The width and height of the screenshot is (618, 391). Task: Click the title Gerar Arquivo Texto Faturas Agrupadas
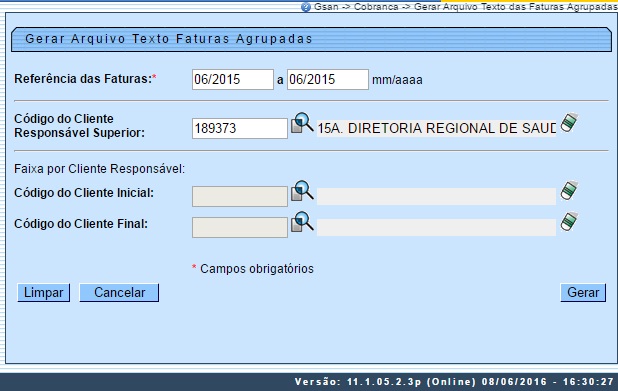169,39
